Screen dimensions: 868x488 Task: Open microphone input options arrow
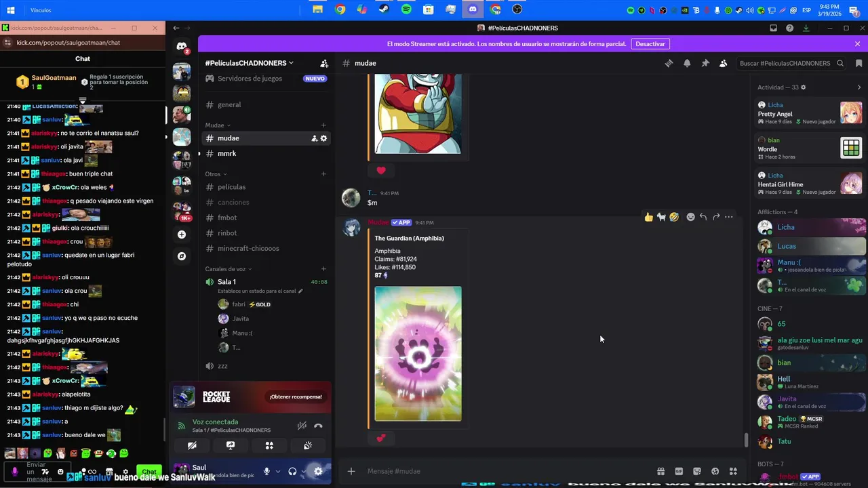277,472
